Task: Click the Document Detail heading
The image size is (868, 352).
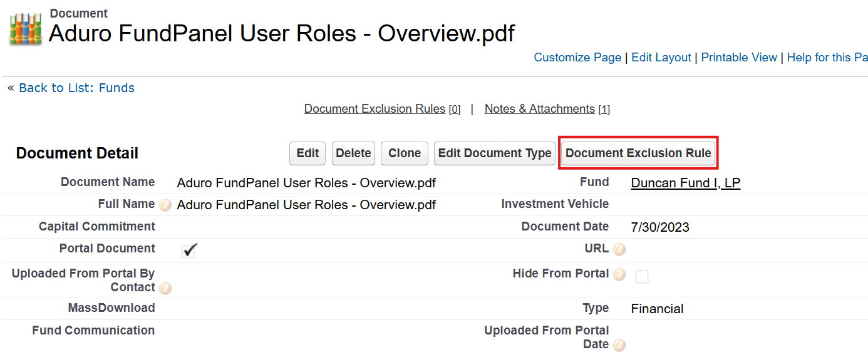Action: point(77,153)
